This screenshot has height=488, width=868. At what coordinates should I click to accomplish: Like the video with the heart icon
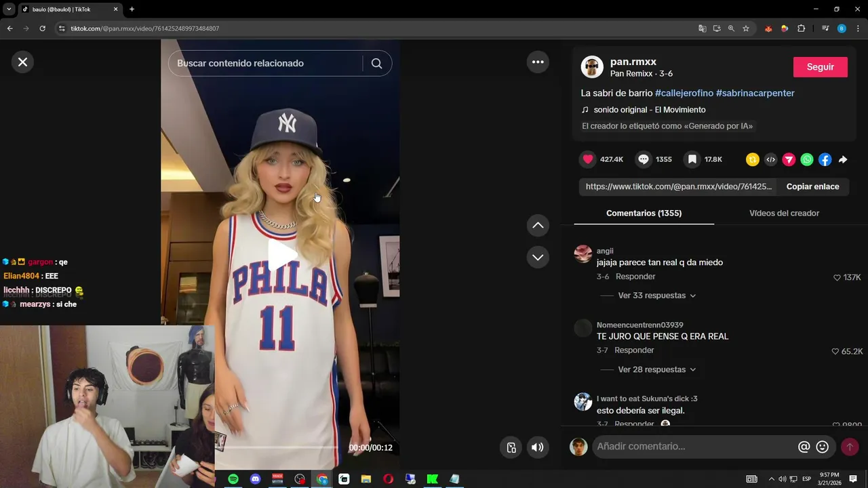point(588,159)
